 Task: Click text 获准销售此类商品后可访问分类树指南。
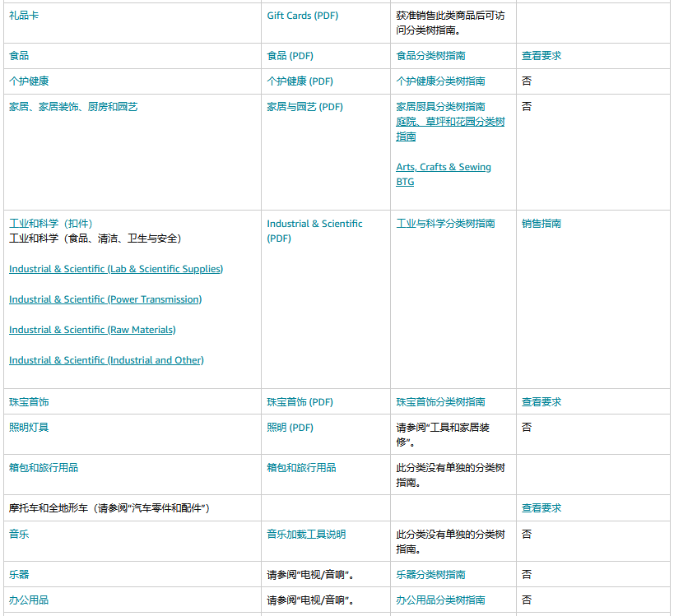click(x=450, y=23)
